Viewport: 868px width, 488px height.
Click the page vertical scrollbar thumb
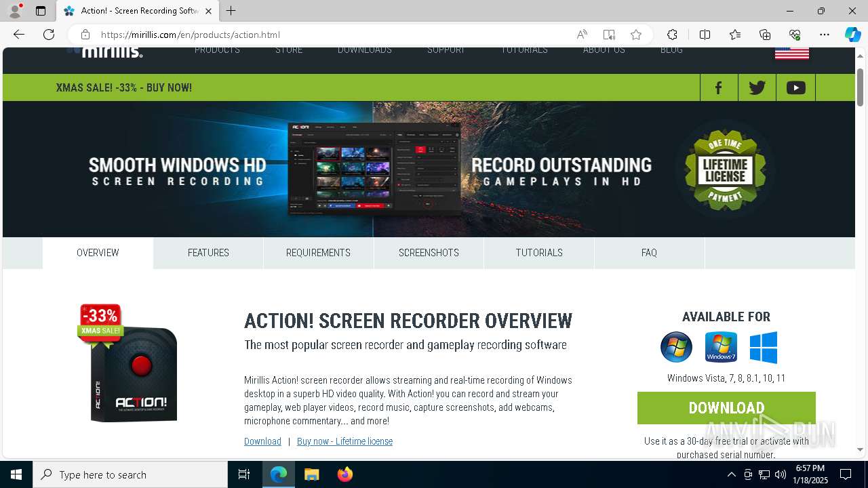[x=861, y=87]
